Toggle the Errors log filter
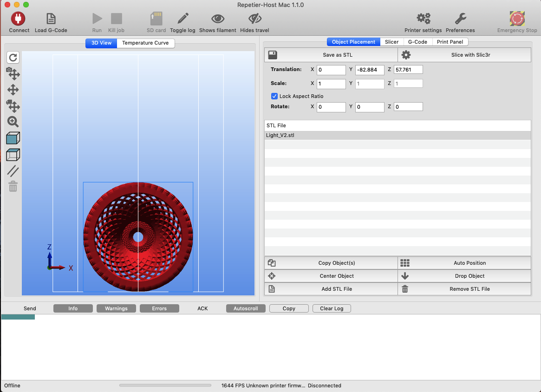This screenshot has height=392, width=541. pyautogui.click(x=159, y=308)
